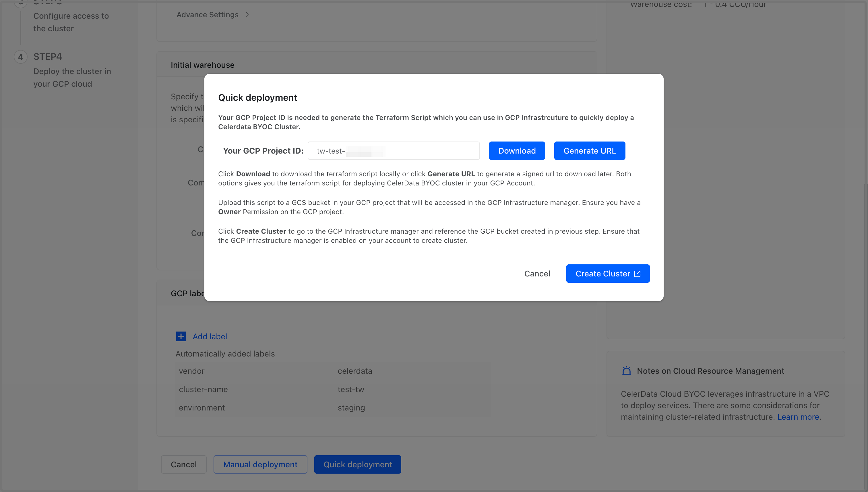The image size is (868, 492).
Task: Select STEP4 in the left sidebar
Action: 48,57
